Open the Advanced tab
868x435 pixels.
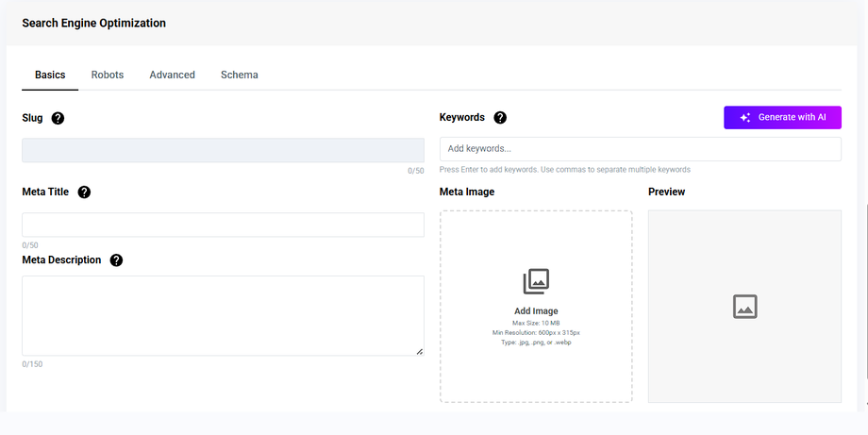click(172, 75)
